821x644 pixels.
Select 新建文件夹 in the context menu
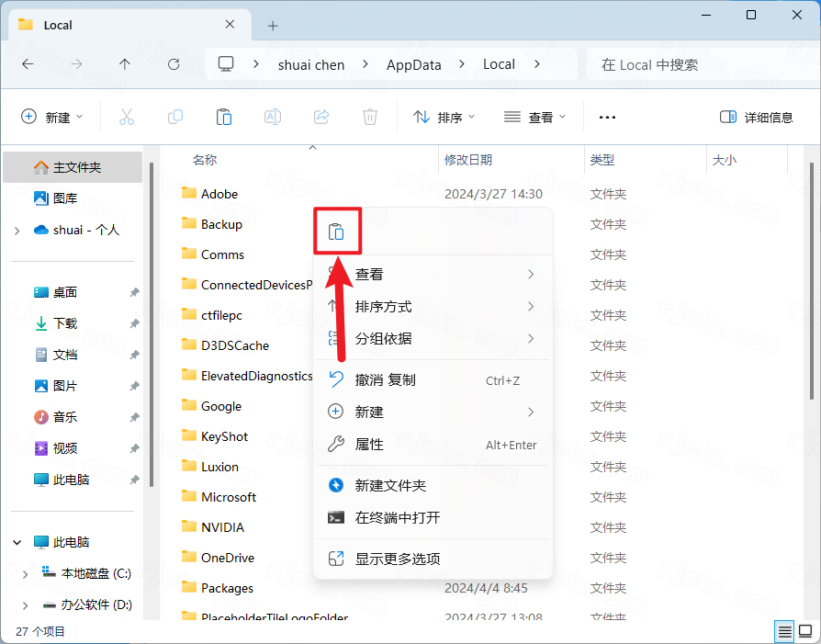(x=433, y=485)
